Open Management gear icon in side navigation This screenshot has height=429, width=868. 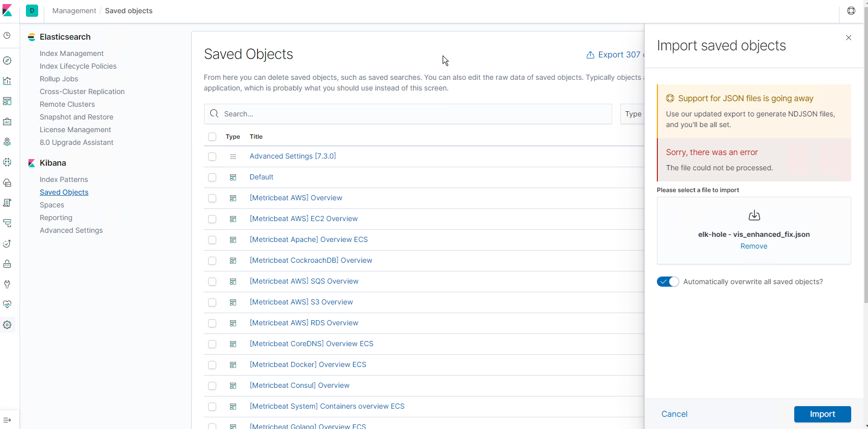[7, 325]
